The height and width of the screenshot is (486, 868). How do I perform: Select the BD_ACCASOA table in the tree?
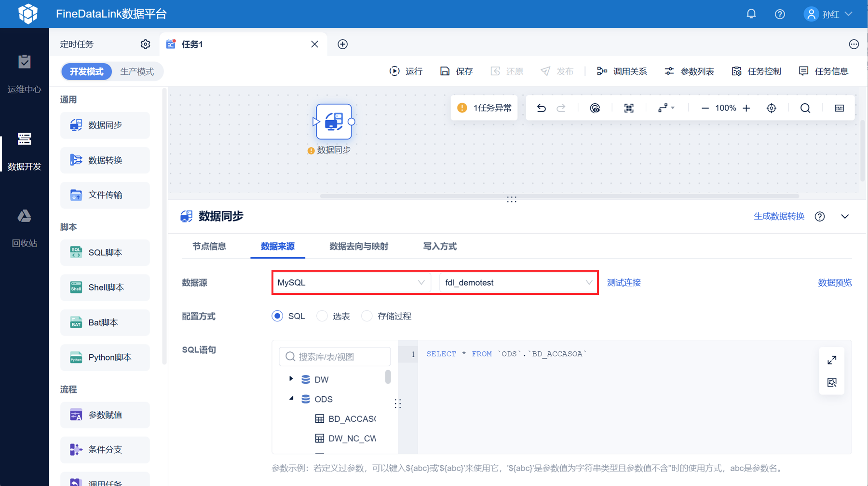click(345, 419)
